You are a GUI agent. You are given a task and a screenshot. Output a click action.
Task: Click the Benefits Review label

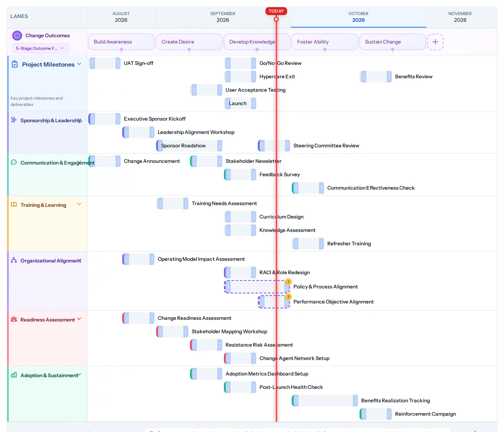414,77
